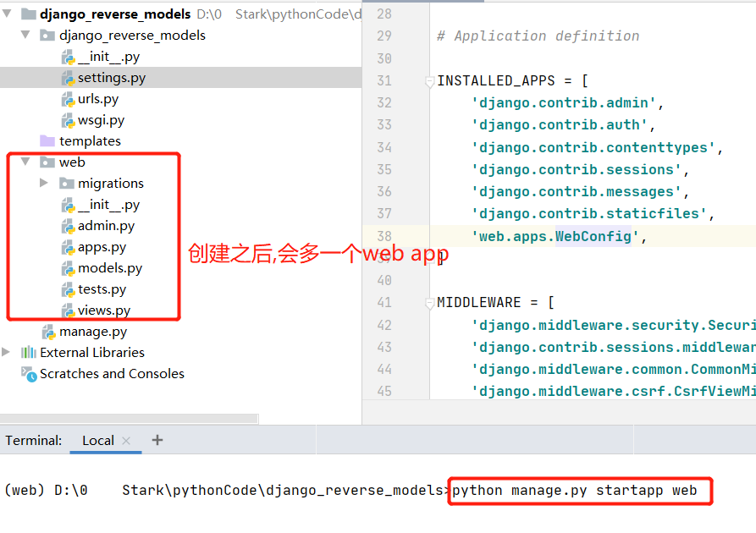Click the root project folder icon
Screen dimensions: 756x533
(x=29, y=14)
